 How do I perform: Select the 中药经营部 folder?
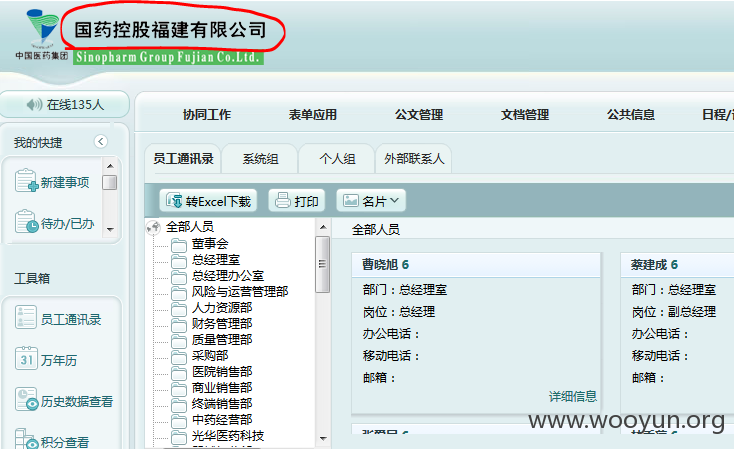click(x=222, y=420)
